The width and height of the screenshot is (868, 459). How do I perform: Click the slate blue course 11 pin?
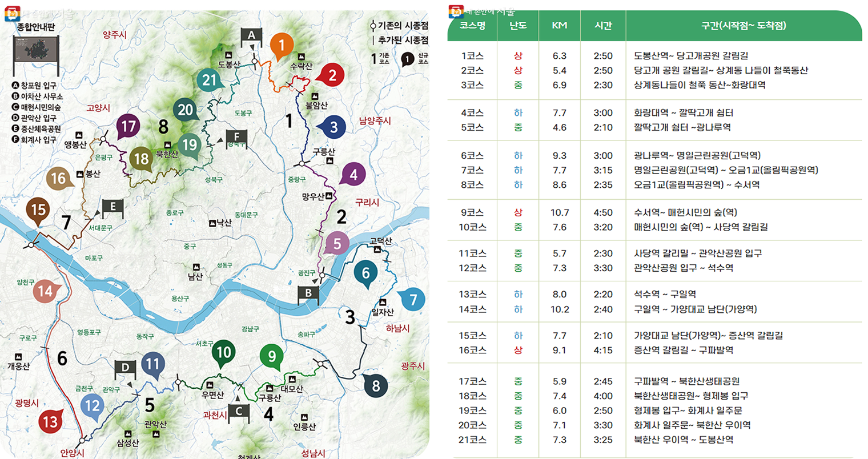tap(152, 365)
